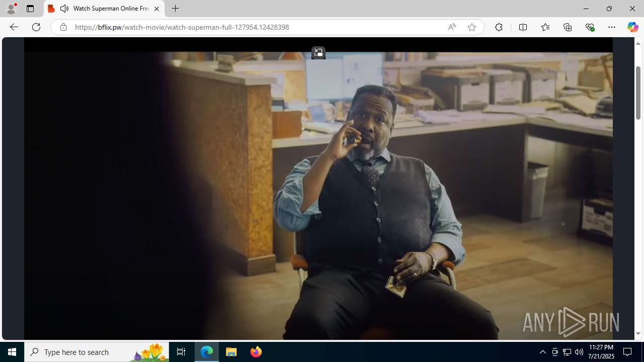The width and height of the screenshot is (644, 362).
Task: Open picture-in-picture overlay icon on video
Action: [x=318, y=53]
